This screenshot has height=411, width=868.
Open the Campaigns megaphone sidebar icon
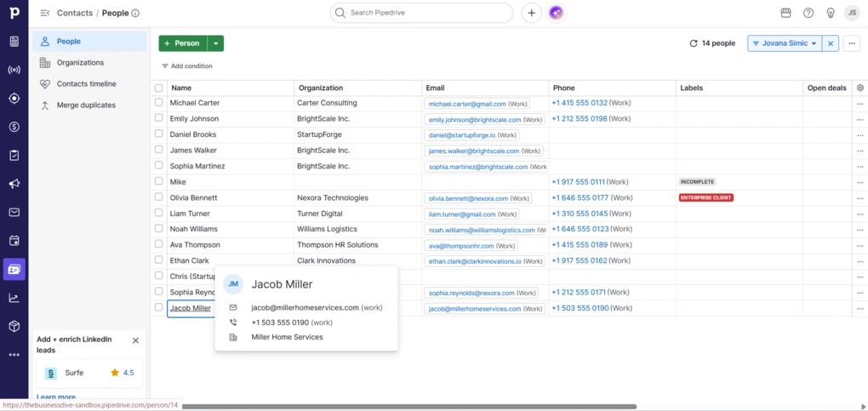tap(14, 184)
